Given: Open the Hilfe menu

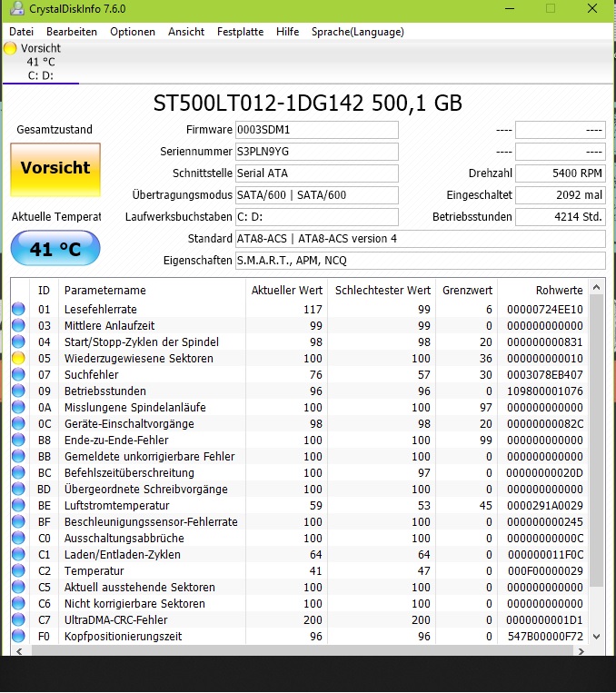Looking at the screenshot, I should pyautogui.click(x=287, y=32).
